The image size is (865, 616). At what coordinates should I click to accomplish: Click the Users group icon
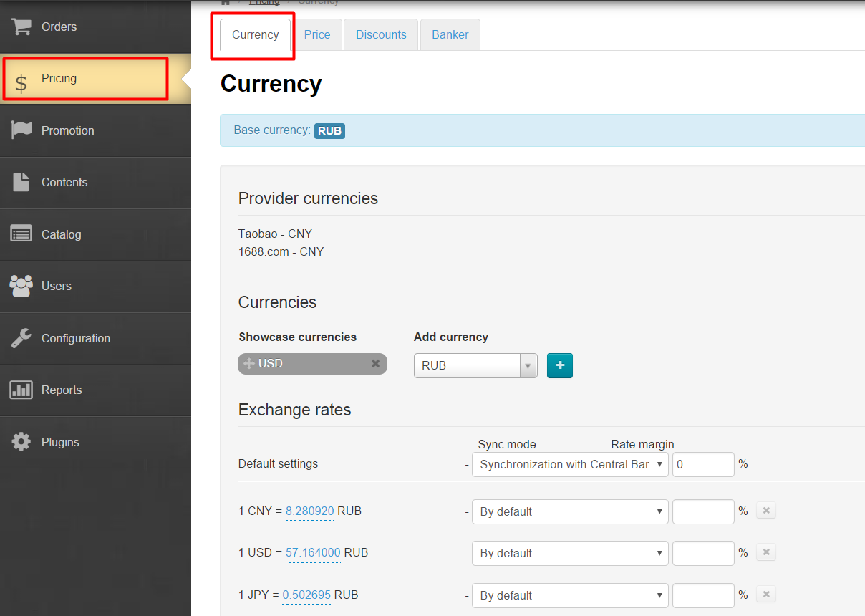(21, 286)
